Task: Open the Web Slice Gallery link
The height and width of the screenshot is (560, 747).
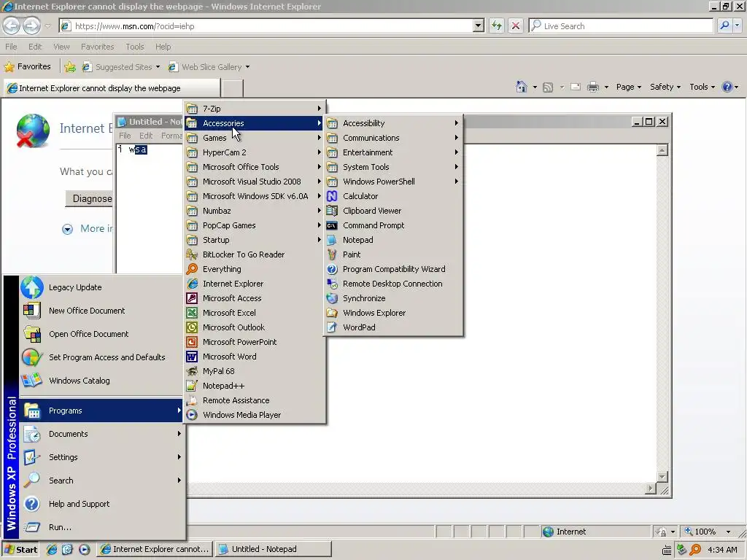Action: pyautogui.click(x=209, y=67)
